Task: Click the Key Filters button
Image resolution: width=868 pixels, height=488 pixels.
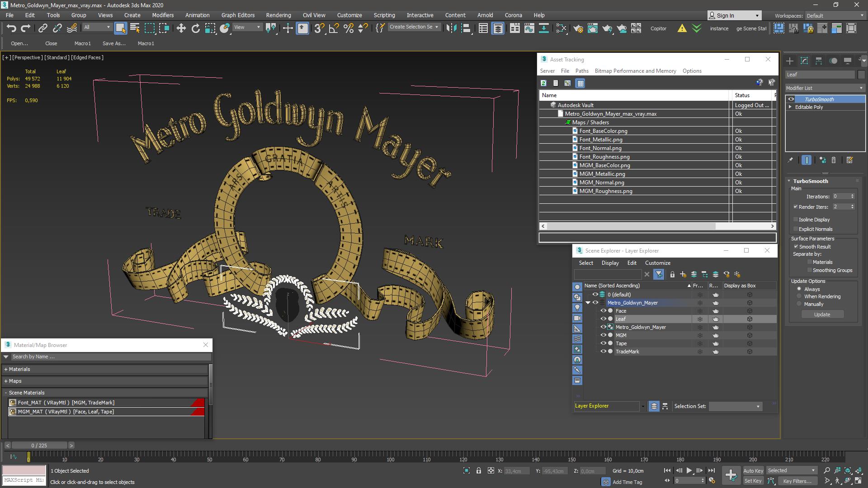Action: 797,481
